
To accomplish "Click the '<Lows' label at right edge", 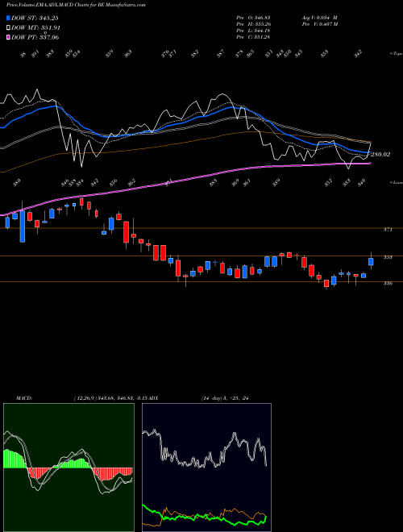I will [x=396, y=182].
